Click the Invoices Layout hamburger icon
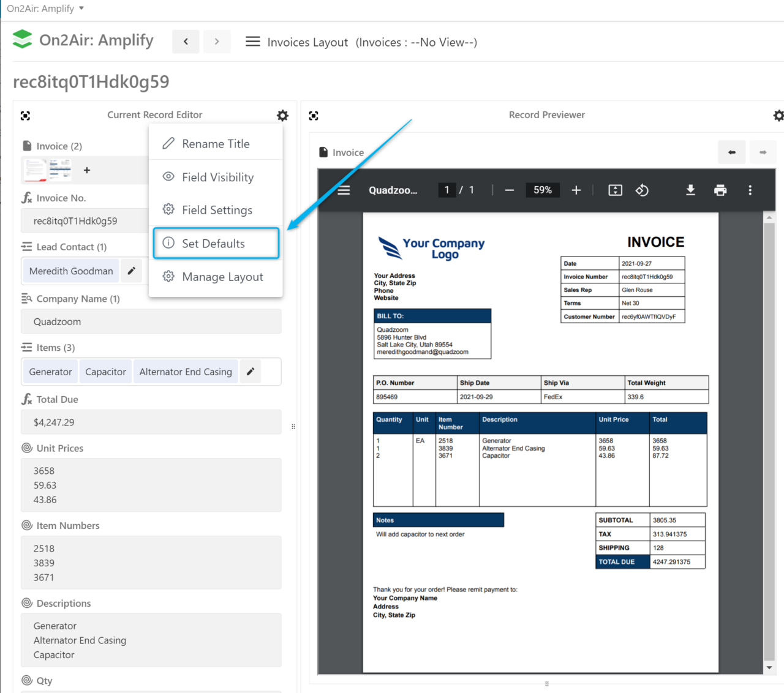784x693 pixels. tap(252, 42)
